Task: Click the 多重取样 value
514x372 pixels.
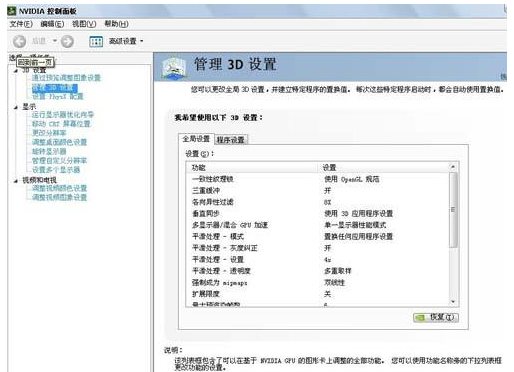Action: tap(338, 271)
